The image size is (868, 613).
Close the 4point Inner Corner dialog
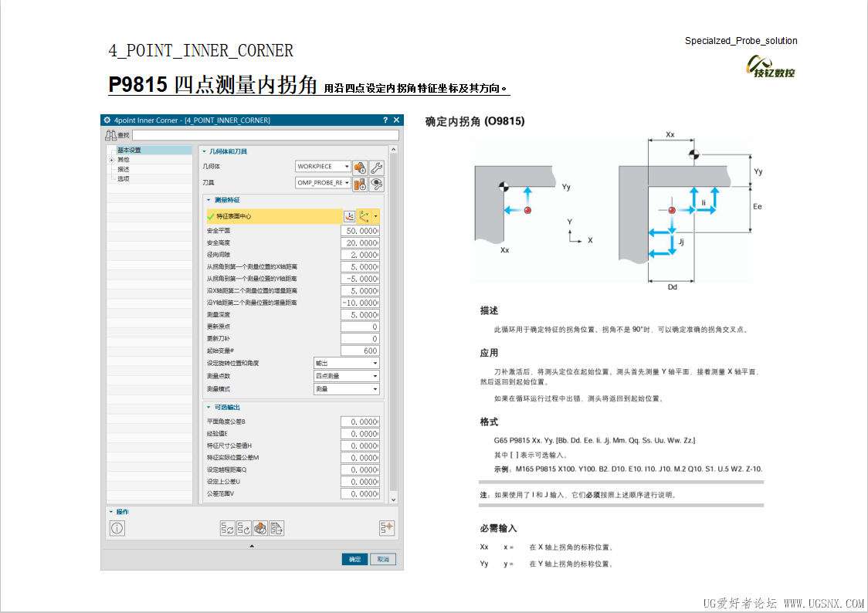(396, 120)
